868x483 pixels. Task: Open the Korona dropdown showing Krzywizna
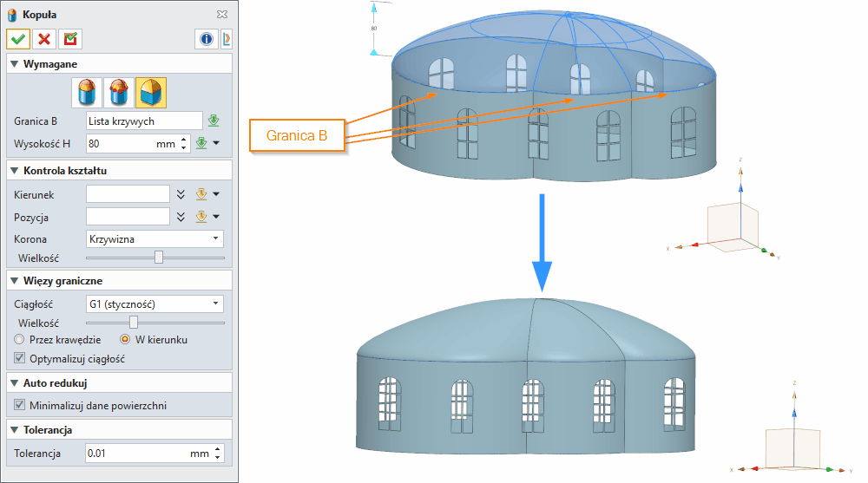(155, 238)
